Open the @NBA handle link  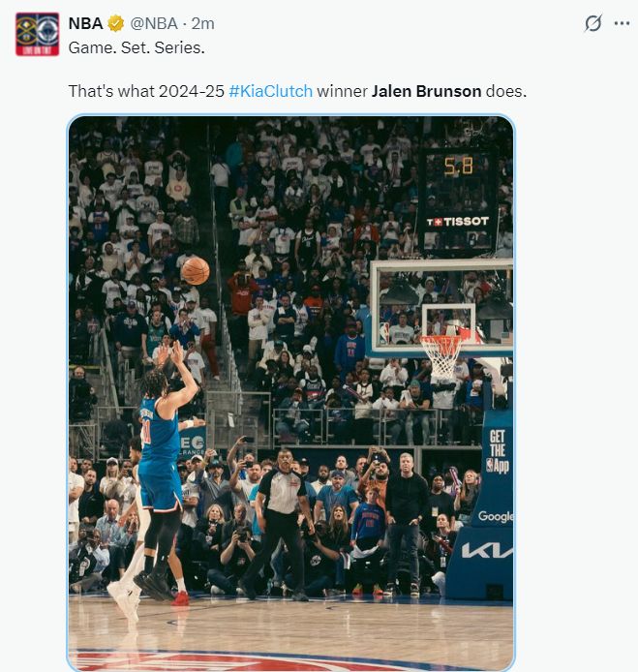click(154, 23)
